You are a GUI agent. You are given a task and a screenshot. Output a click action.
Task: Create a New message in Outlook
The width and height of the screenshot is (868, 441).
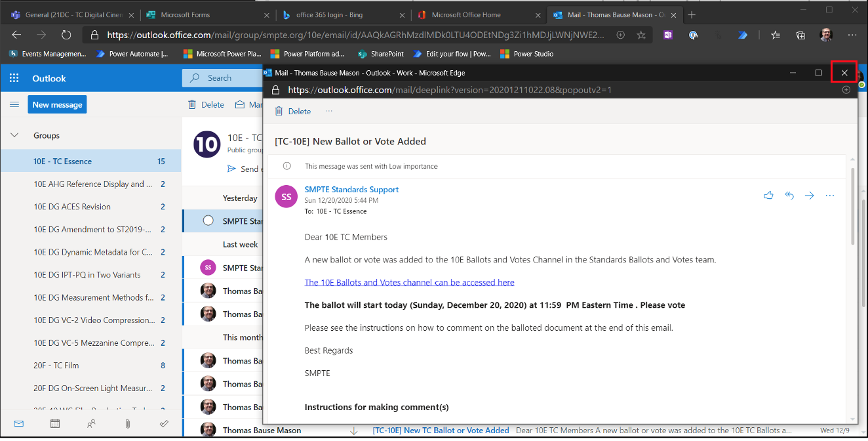point(57,104)
